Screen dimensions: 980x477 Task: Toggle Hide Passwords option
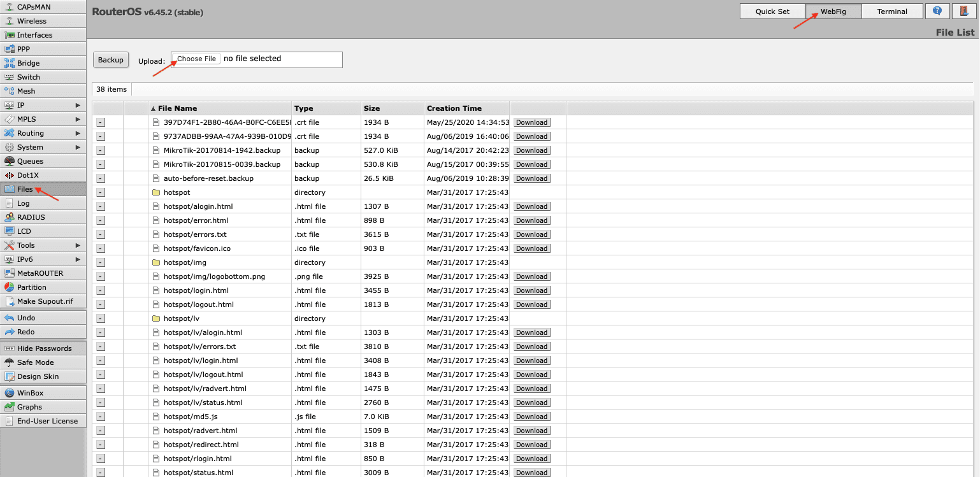click(43, 348)
